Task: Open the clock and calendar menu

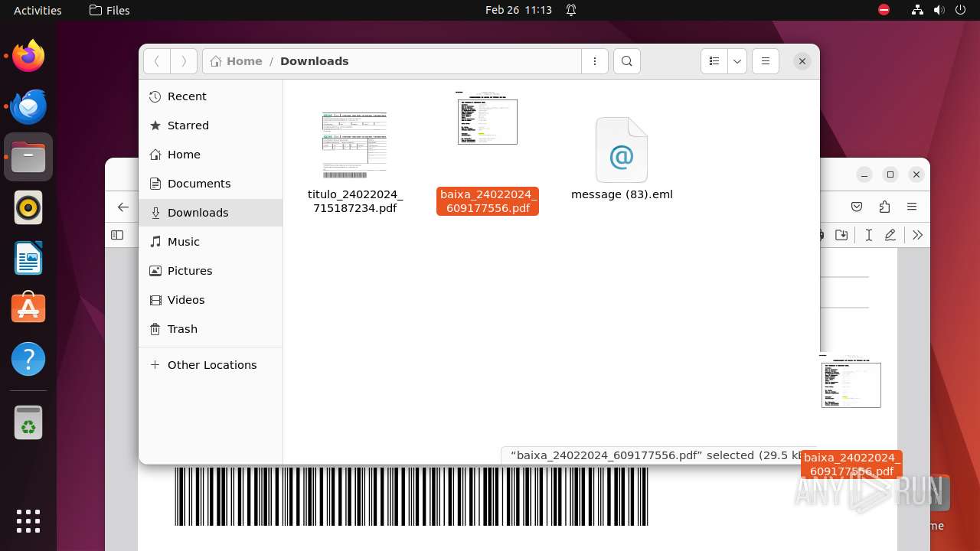Action: click(518, 10)
